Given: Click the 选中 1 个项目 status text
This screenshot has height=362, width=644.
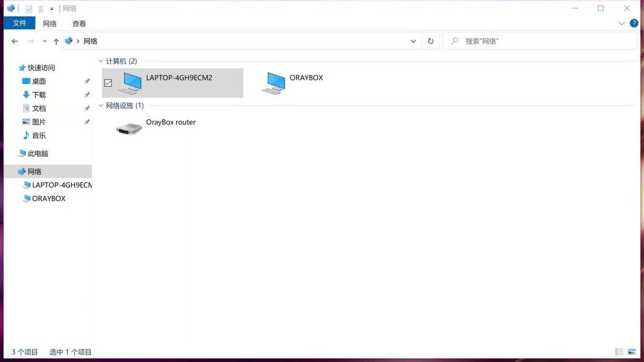Looking at the screenshot, I should click(x=71, y=352).
